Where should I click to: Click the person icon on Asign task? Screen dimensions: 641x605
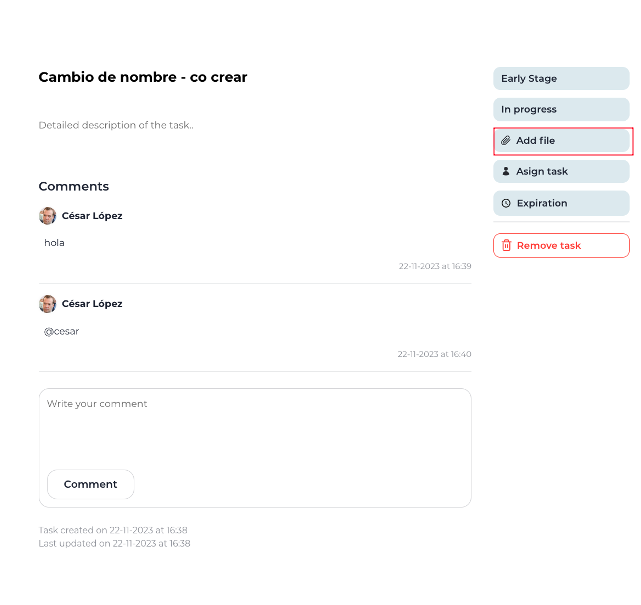(x=506, y=171)
